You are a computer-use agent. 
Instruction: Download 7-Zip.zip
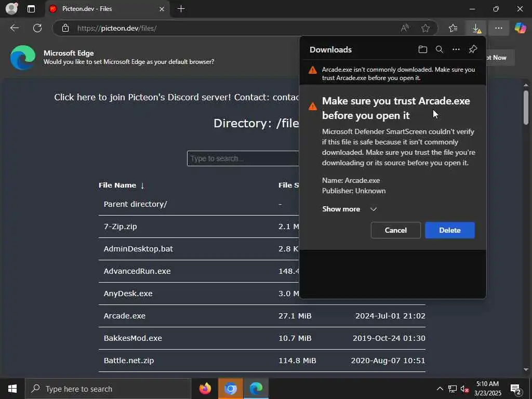coord(120,227)
